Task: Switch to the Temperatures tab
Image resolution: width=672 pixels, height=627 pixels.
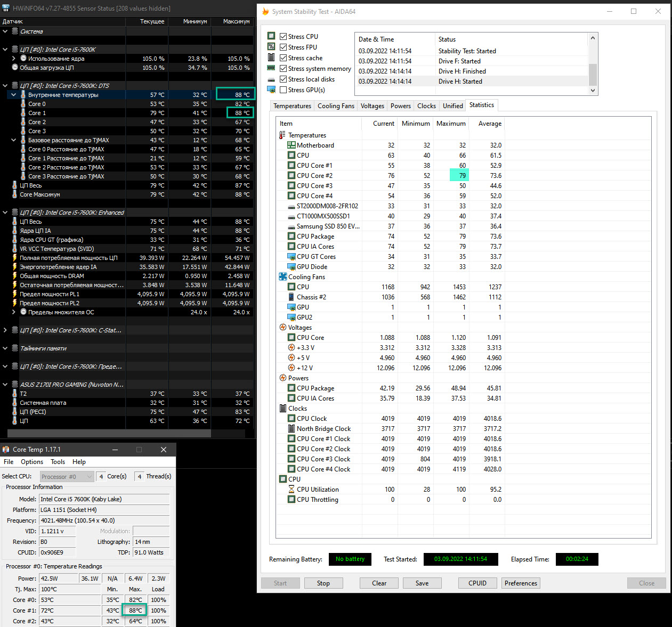Action: [x=292, y=106]
